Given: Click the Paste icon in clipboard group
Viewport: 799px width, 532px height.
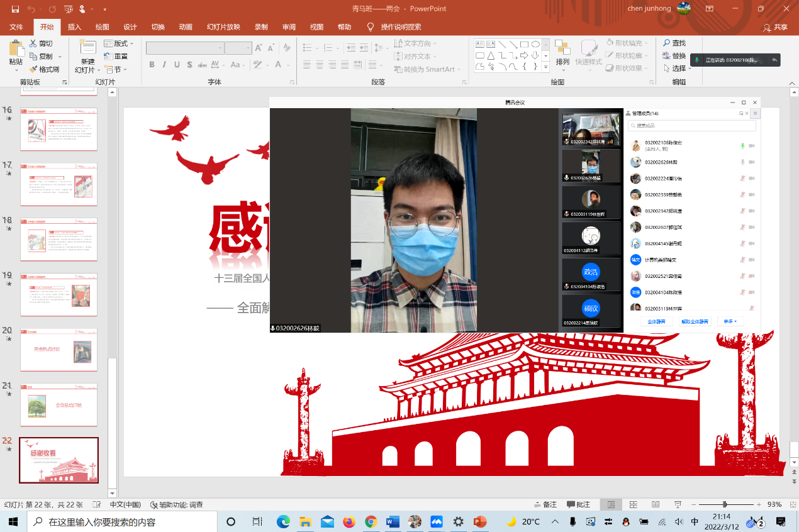Looking at the screenshot, I should [16, 49].
